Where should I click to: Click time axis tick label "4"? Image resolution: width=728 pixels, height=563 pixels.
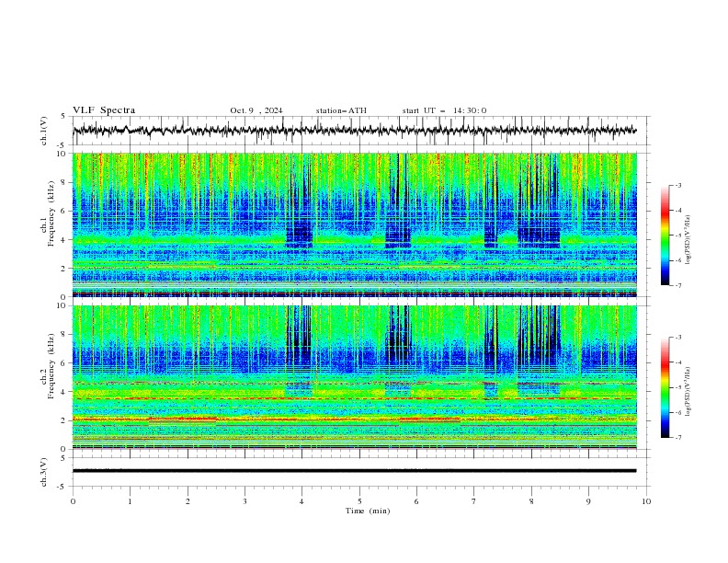click(301, 501)
